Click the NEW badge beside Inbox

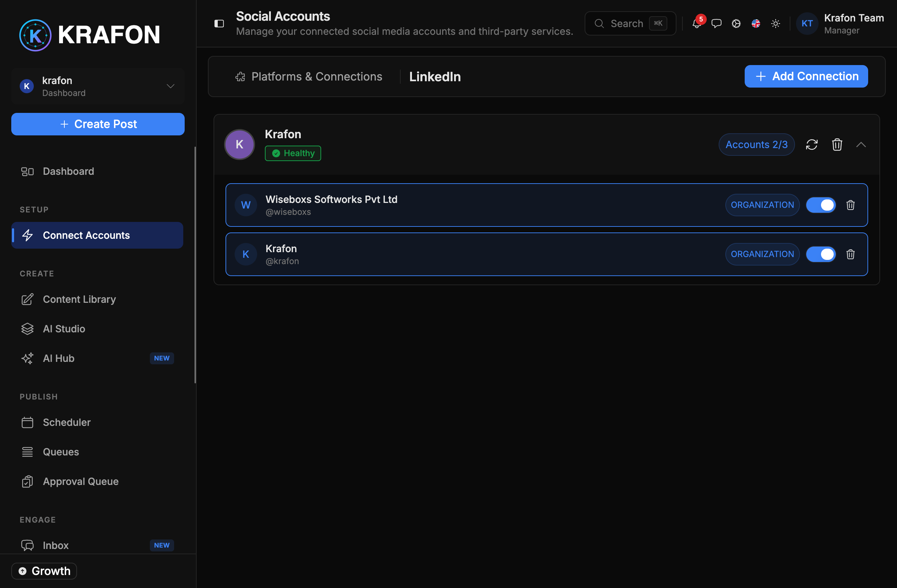[x=162, y=545]
